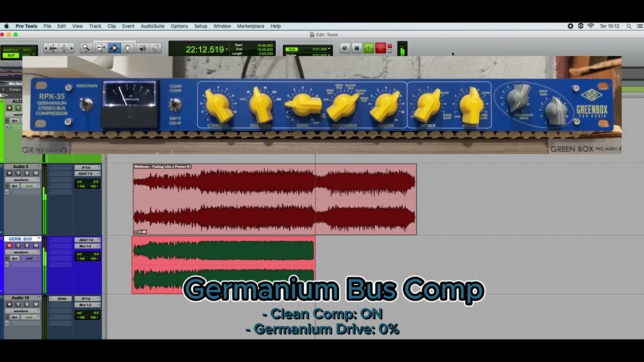This screenshot has height=362, width=644.
Task: Select the Scrubber speaker tool
Action: (142, 48)
